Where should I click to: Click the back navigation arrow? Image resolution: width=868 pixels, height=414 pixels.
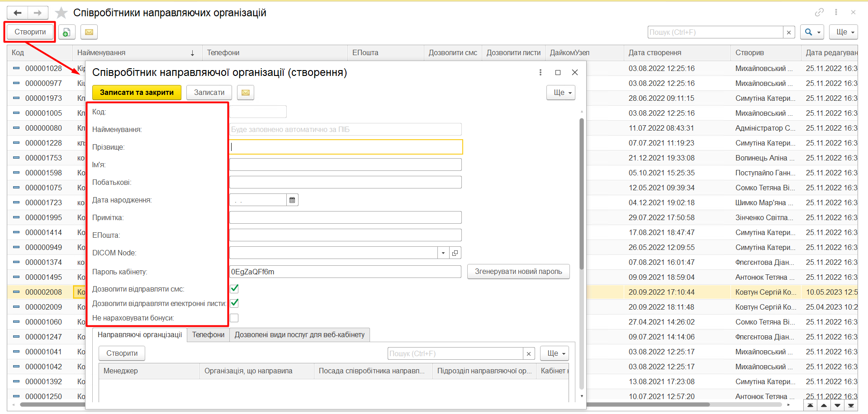tap(18, 13)
